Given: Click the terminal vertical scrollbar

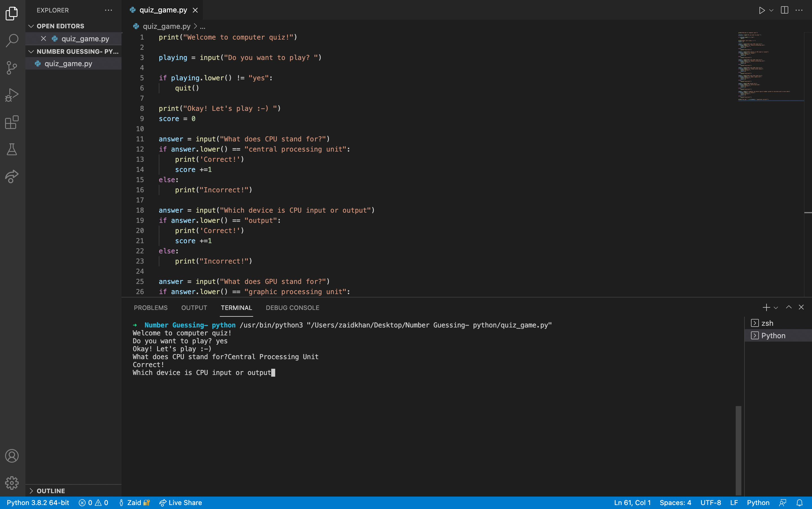Looking at the screenshot, I should tap(738, 450).
